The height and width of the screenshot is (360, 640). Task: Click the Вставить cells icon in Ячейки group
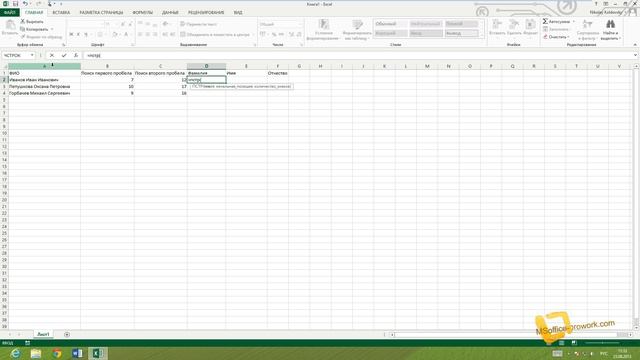coord(497,24)
